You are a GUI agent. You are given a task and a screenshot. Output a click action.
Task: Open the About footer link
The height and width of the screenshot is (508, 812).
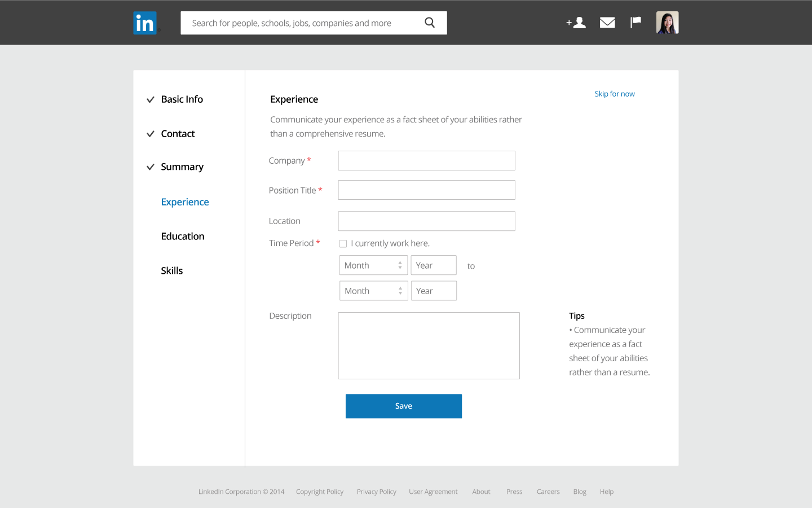[481, 492]
